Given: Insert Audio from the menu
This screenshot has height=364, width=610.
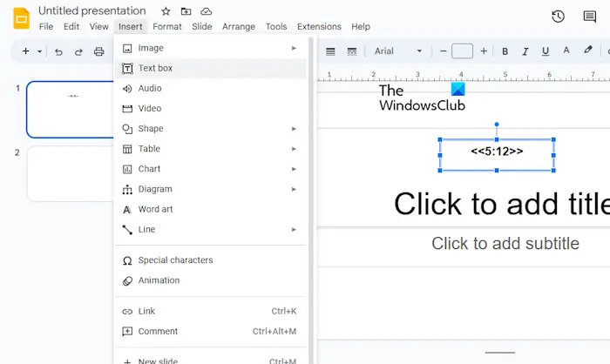Looking at the screenshot, I should [x=211, y=88].
